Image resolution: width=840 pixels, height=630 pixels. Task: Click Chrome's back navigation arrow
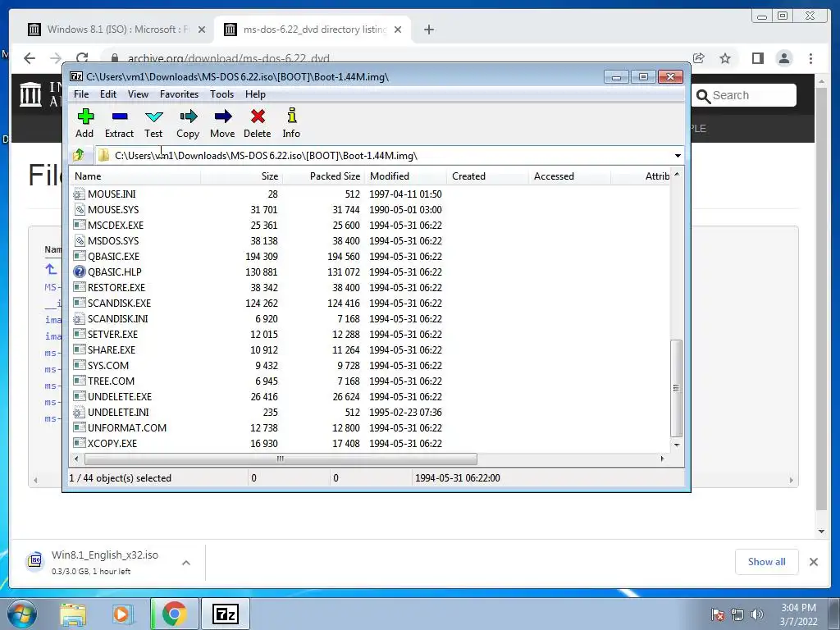pyautogui.click(x=30, y=58)
